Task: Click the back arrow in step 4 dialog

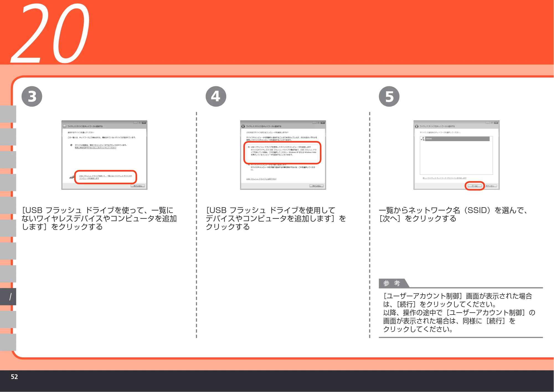Action: point(243,126)
